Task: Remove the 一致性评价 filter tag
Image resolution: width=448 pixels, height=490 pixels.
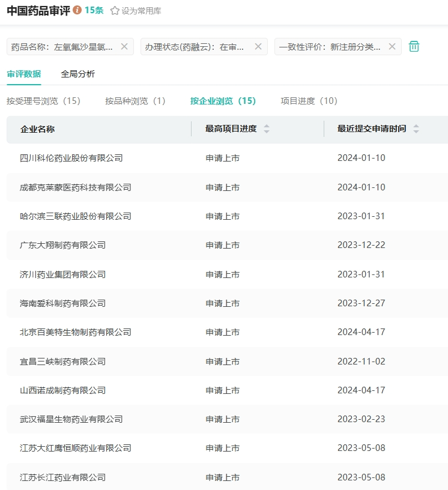Action: [392, 46]
